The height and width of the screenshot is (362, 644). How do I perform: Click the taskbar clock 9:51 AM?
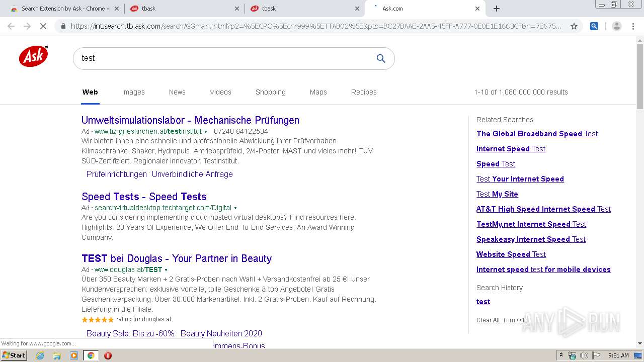(618, 355)
